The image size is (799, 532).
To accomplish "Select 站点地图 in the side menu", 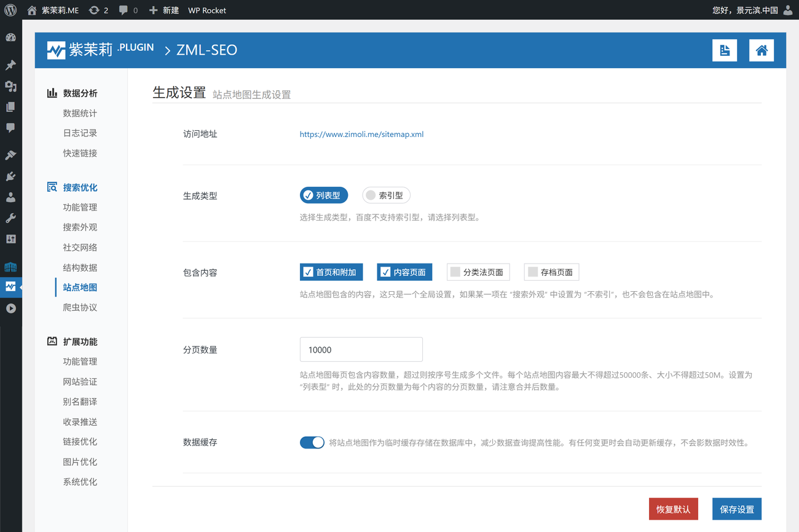I will (x=80, y=287).
